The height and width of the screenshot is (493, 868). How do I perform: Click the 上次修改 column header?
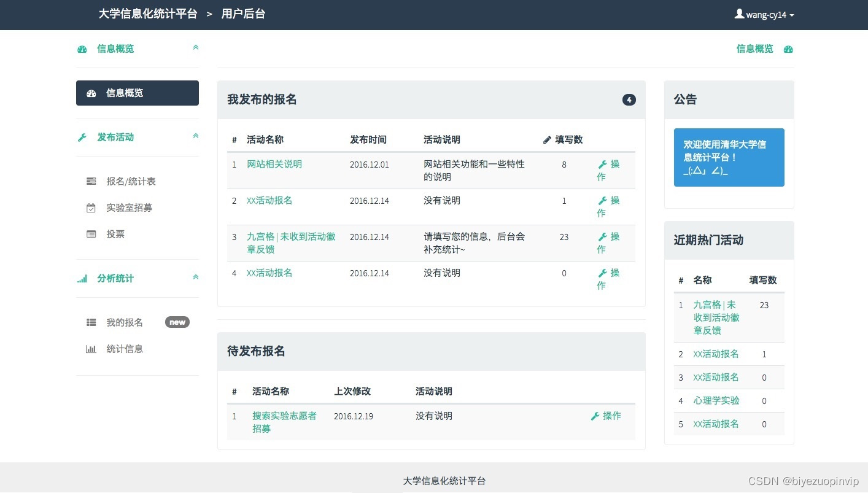coord(352,392)
